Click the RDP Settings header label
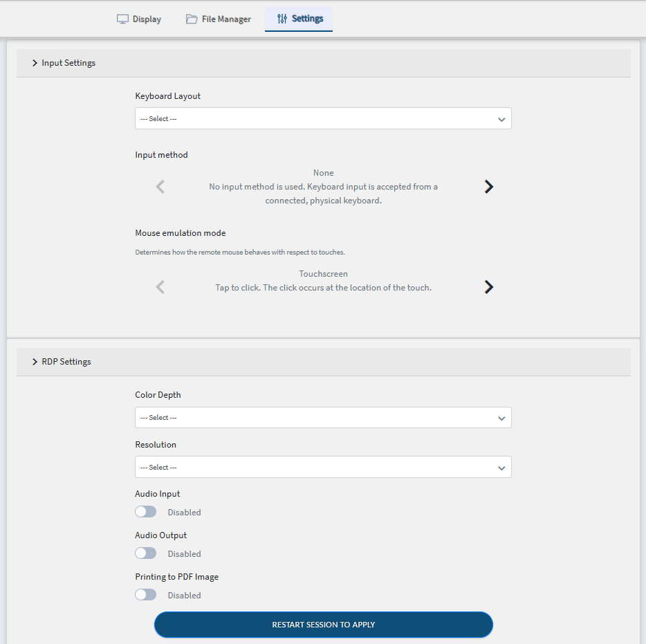The image size is (646, 644). coord(66,362)
